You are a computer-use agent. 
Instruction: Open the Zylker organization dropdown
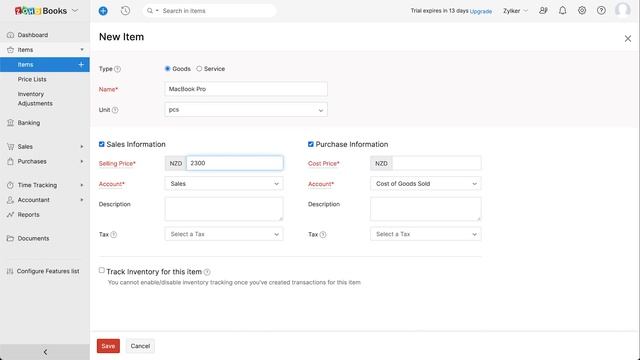516,11
